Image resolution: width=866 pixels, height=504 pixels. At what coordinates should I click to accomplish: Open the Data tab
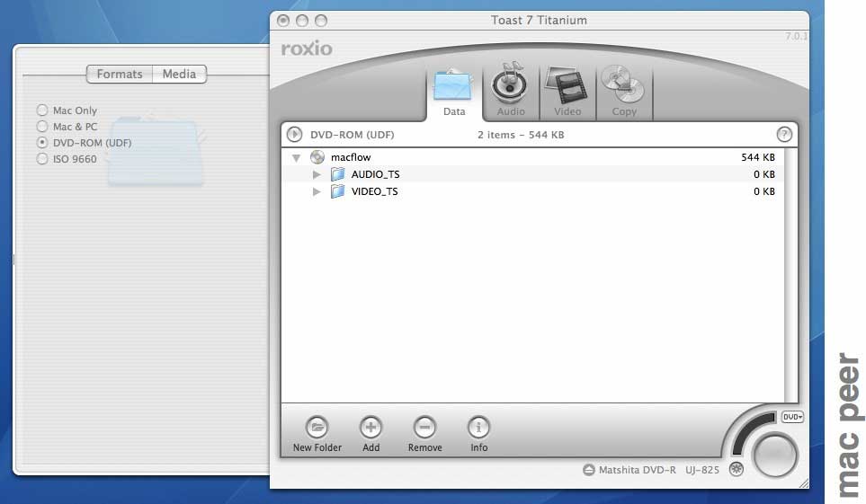coord(454,93)
